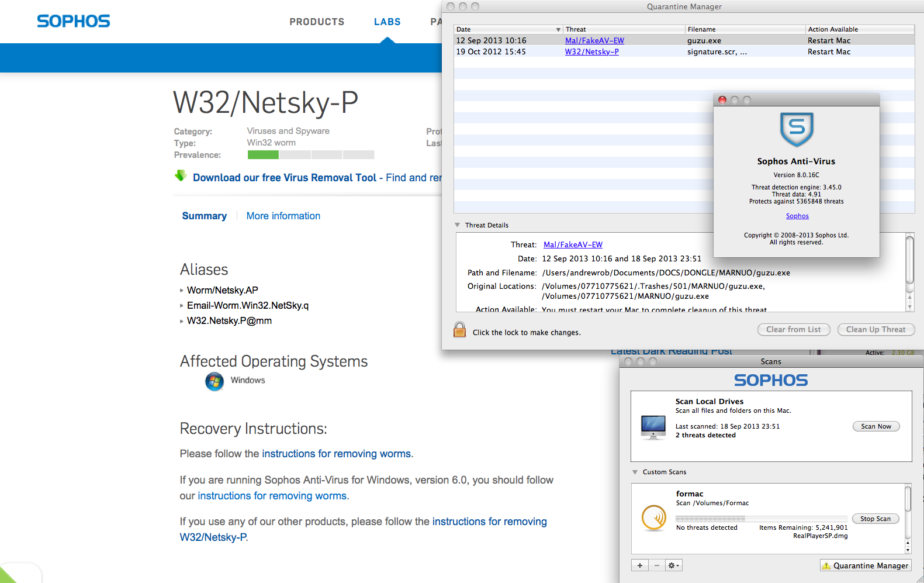924x583 pixels.
Task: Click the guzu.exe filename cell
Action: pos(704,40)
